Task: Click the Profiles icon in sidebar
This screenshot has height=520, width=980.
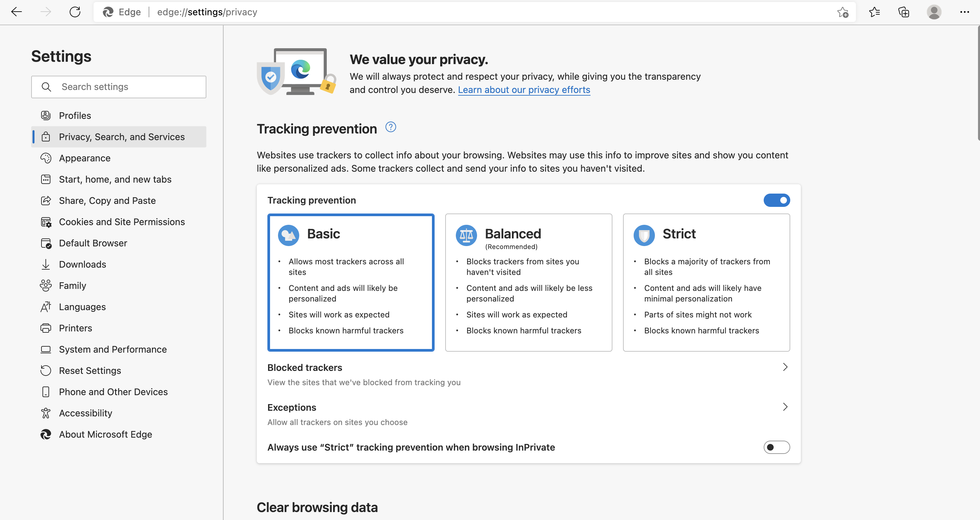Action: pos(47,116)
